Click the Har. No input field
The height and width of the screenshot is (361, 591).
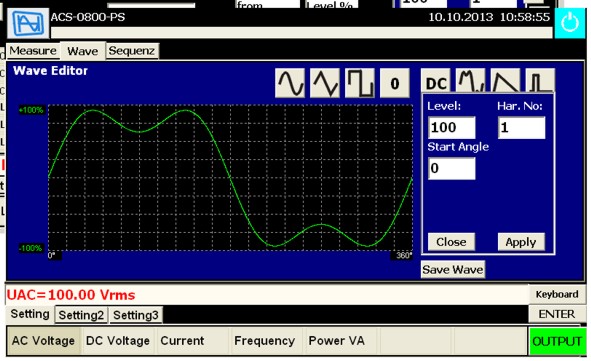pyautogui.click(x=522, y=127)
